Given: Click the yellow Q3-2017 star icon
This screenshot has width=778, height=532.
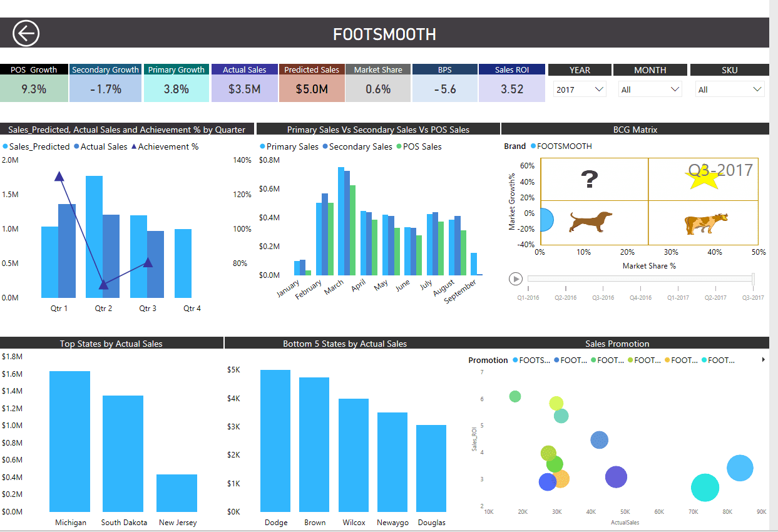Looking at the screenshot, I should click(702, 180).
